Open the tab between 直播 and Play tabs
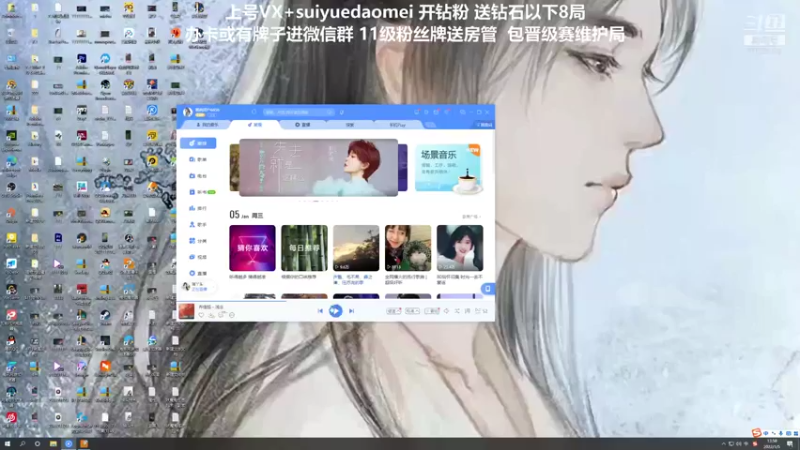This screenshot has height=450, width=800. click(349, 125)
